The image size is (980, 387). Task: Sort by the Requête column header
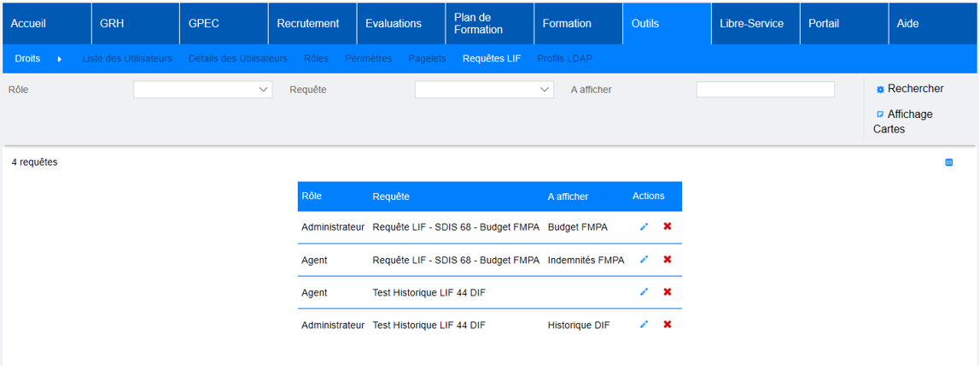391,196
